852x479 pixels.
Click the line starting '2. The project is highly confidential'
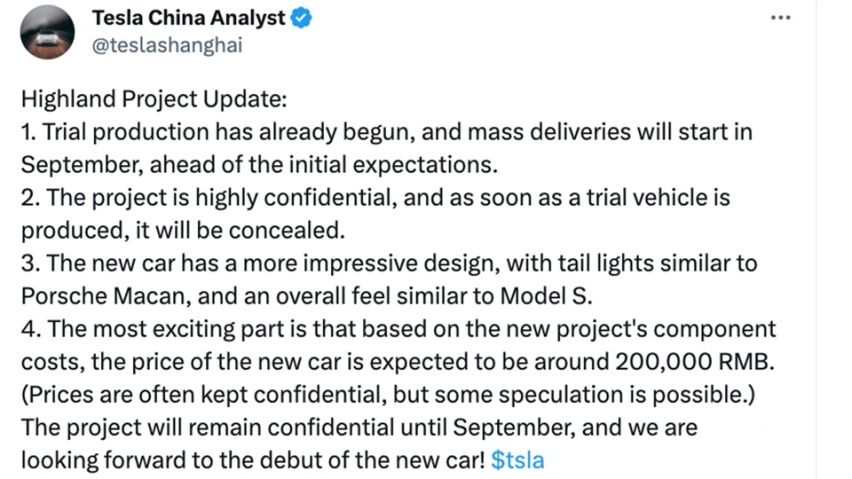coord(375,198)
